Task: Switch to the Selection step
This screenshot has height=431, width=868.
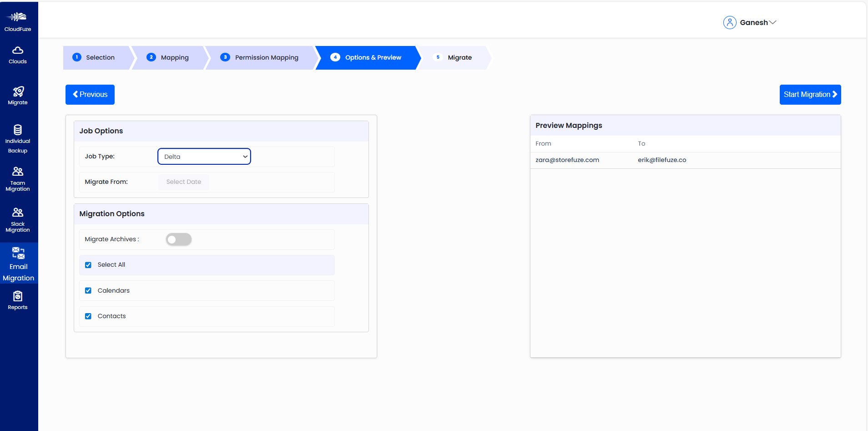Action: pos(101,57)
